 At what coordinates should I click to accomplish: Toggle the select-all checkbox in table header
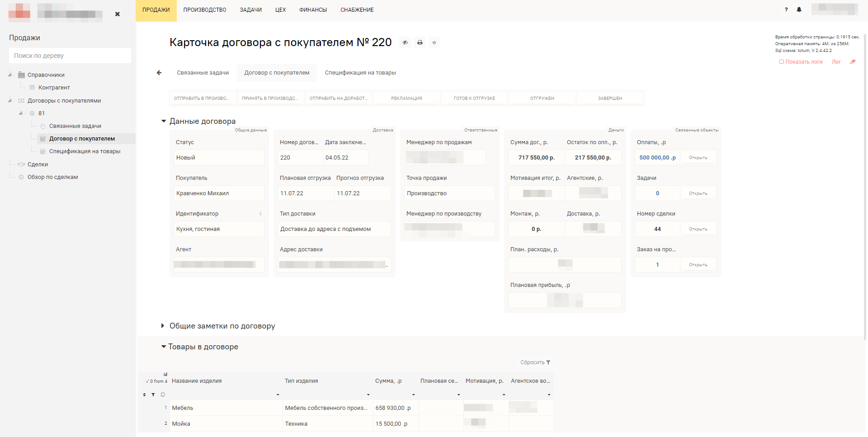163,395
